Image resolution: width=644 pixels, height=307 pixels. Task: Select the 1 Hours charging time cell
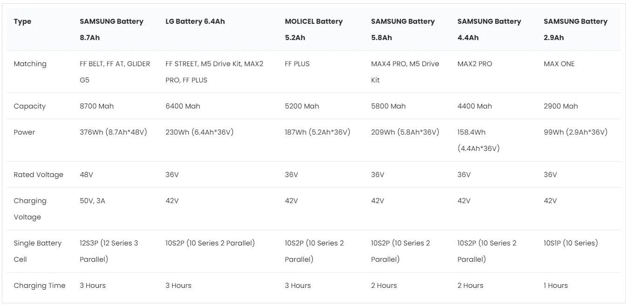(x=556, y=286)
